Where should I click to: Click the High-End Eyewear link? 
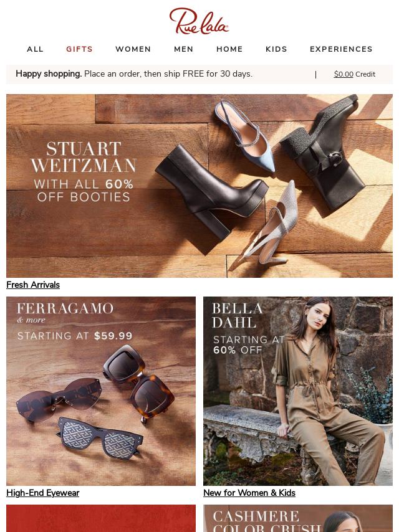point(43,493)
